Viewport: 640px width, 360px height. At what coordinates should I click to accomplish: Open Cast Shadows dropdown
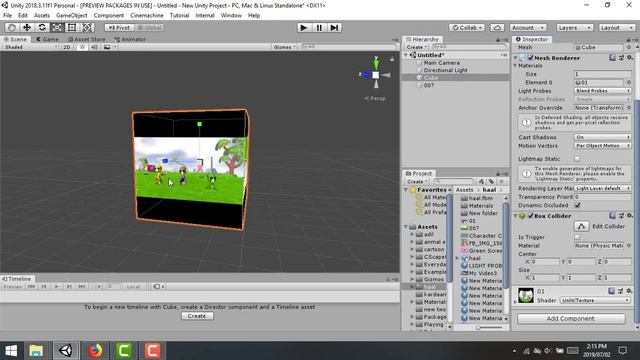point(603,137)
